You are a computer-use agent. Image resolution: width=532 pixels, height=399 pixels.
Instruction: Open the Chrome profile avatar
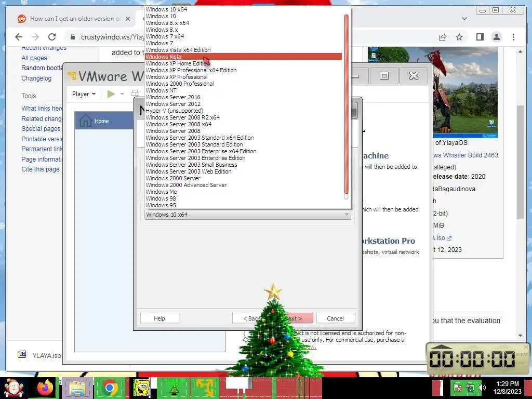(496, 37)
